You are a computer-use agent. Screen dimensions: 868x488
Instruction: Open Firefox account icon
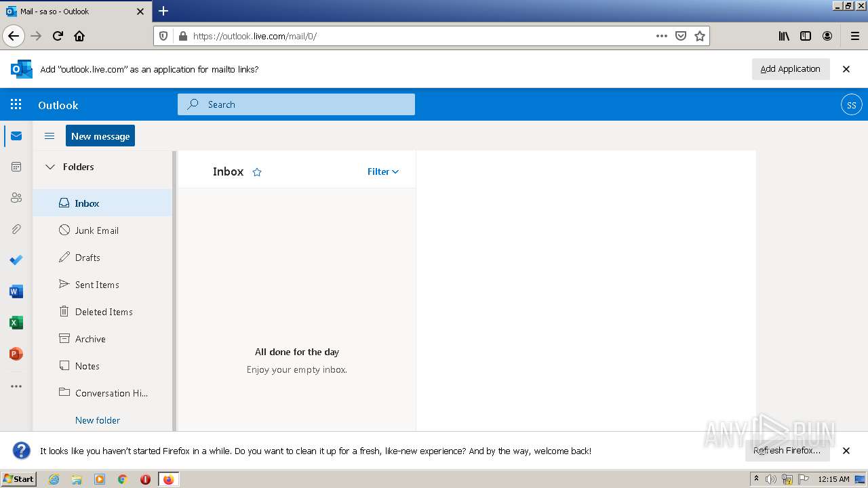827,36
